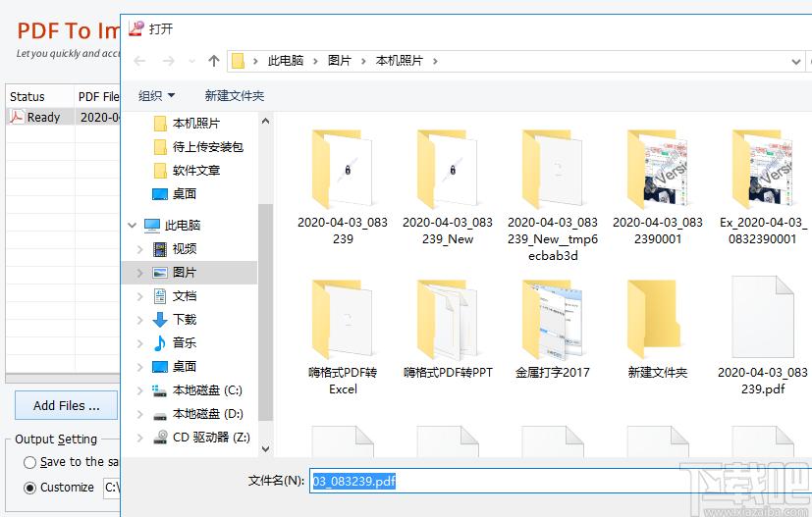Click the 打开 dialog title icon
This screenshot has height=517, width=812.
(x=136, y=27)
